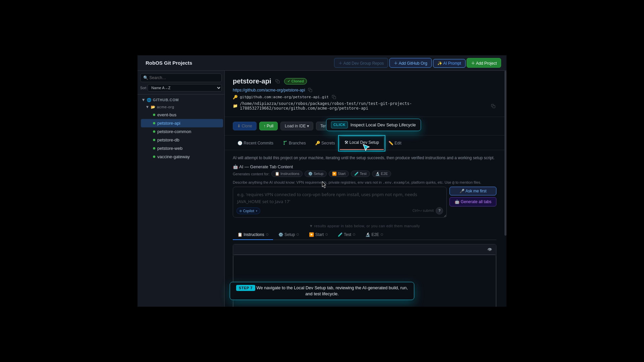This screenshot has width=644, height=362.
Task: Switch to Recent Commits tab
Action: (x=255, y=143)
